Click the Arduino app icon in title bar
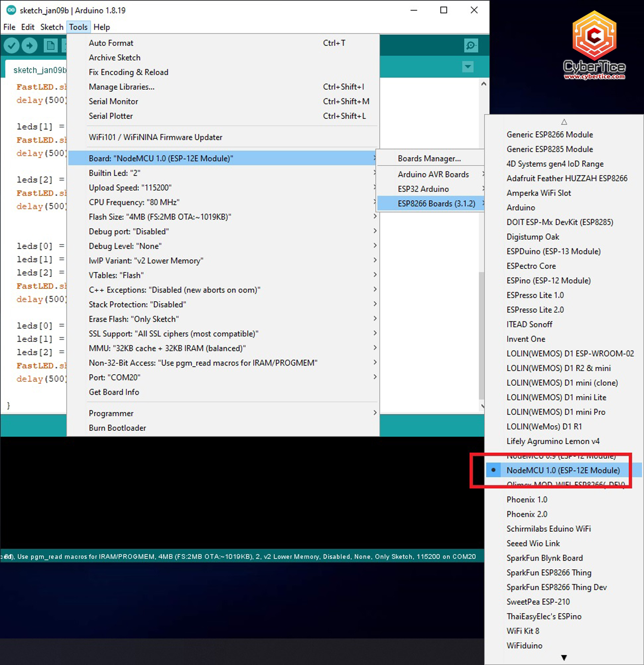The height and width of the screenshot is (665, 644). tap(11, 10)
